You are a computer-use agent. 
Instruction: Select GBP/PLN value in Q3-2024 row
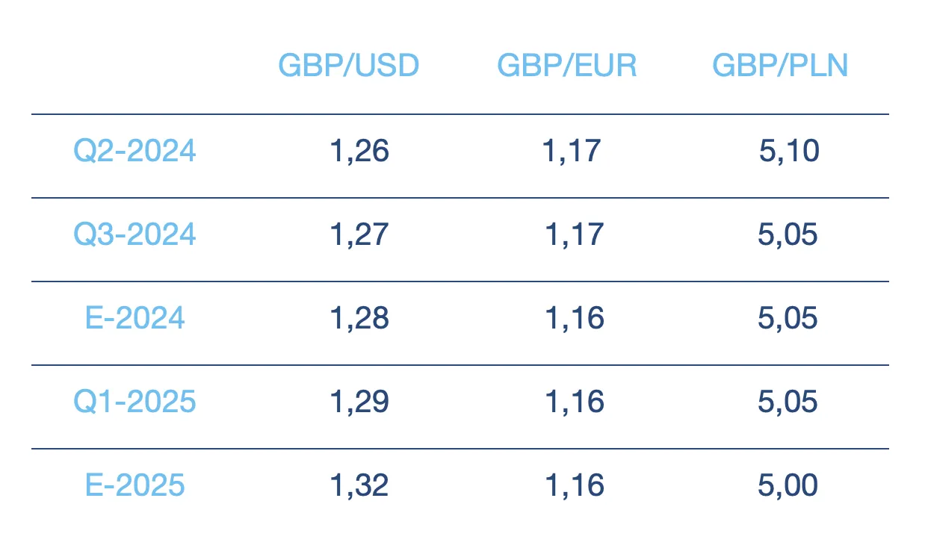tap(788, 235)
